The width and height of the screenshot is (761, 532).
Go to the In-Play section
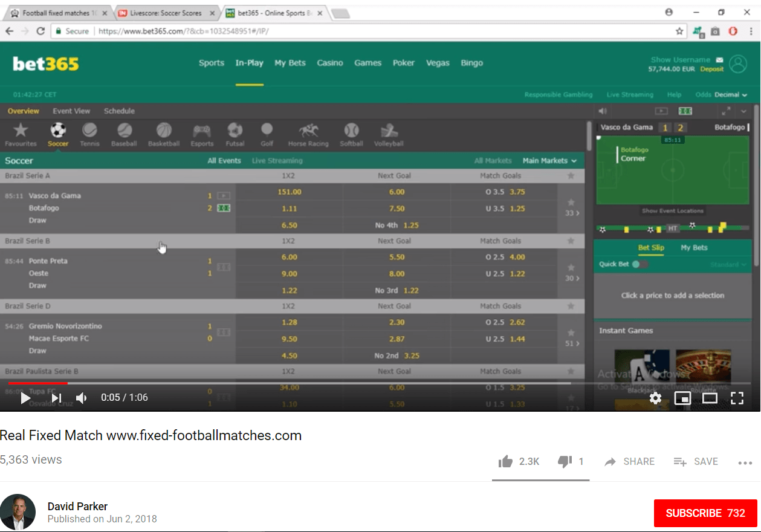[x=250, y=63]
